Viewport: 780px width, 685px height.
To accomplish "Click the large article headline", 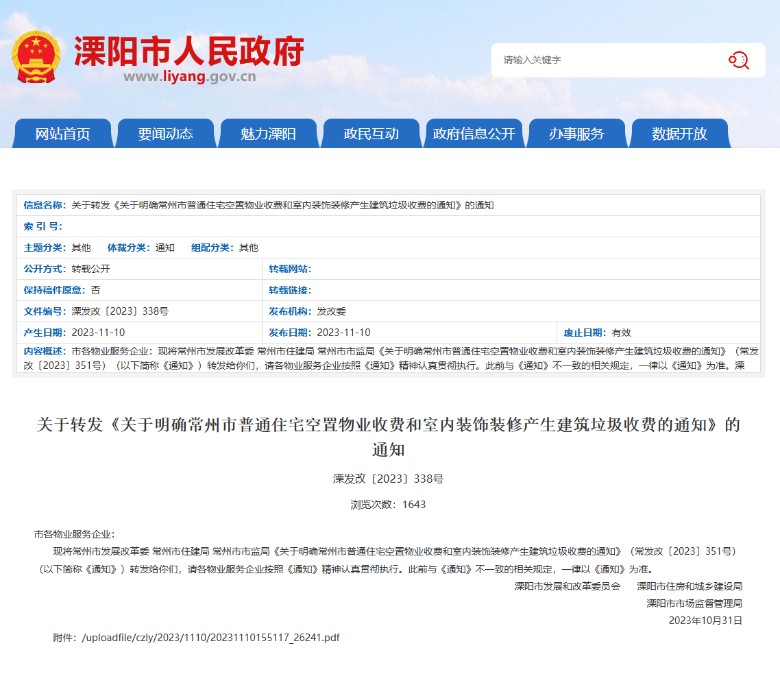I will (389, 437).
